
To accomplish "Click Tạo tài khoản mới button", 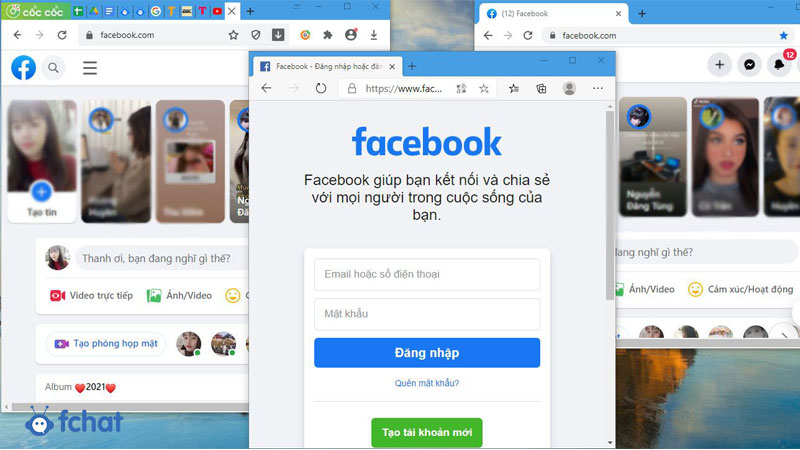I will point(427,432).
